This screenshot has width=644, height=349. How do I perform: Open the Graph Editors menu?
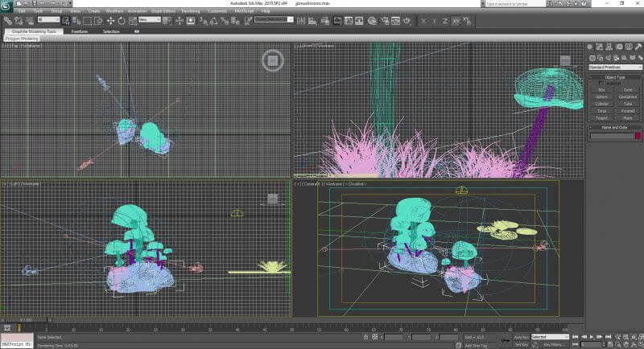(163, 11)
